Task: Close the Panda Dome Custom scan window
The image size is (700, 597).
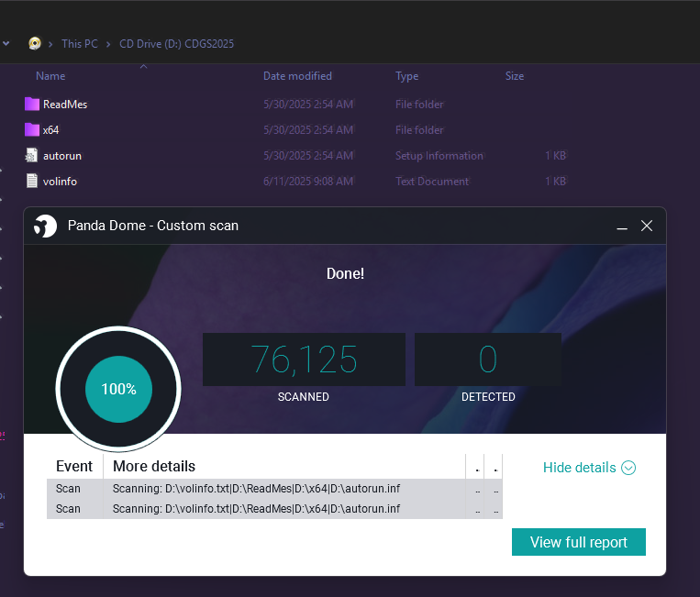Action: coord(647,226)
